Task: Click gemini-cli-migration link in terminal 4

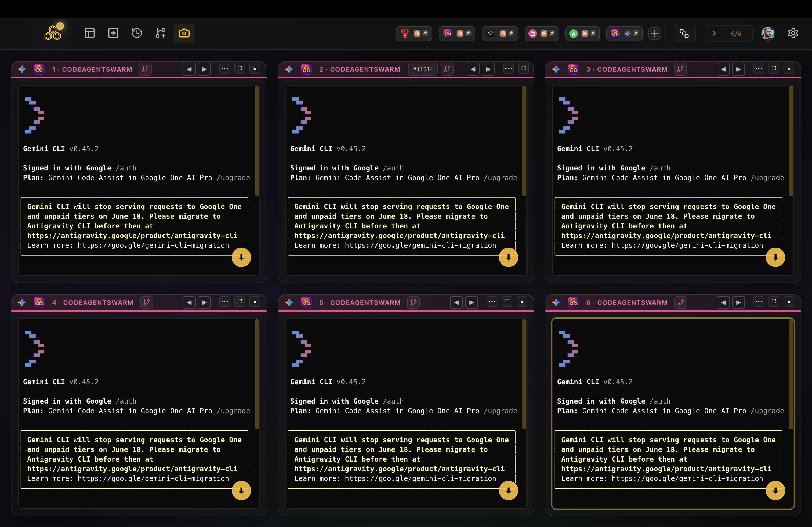Action: tap(153, 479)
